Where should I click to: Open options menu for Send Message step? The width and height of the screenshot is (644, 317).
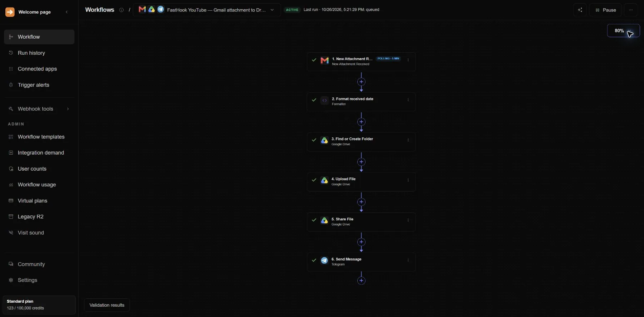408,260
